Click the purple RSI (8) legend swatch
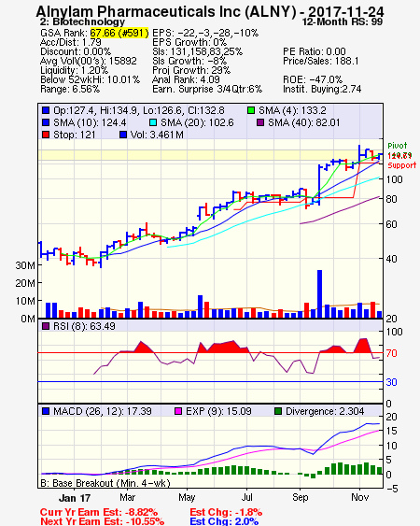 (x=46, y=326)
